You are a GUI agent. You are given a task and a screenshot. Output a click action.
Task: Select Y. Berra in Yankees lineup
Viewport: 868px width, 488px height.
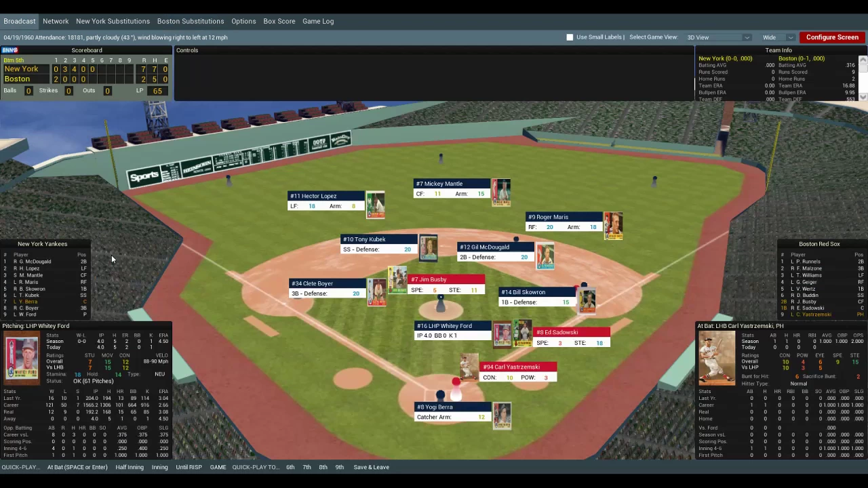click(44, 302)
